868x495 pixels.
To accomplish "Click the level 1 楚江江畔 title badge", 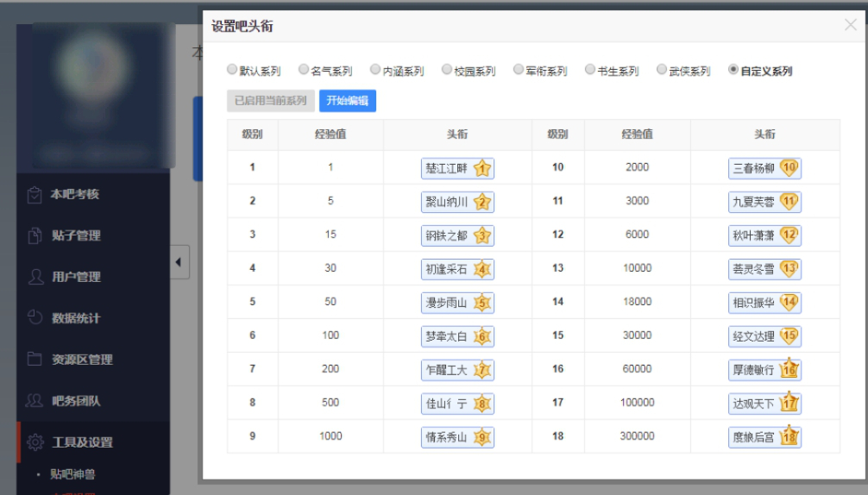I will pos(457,168).
